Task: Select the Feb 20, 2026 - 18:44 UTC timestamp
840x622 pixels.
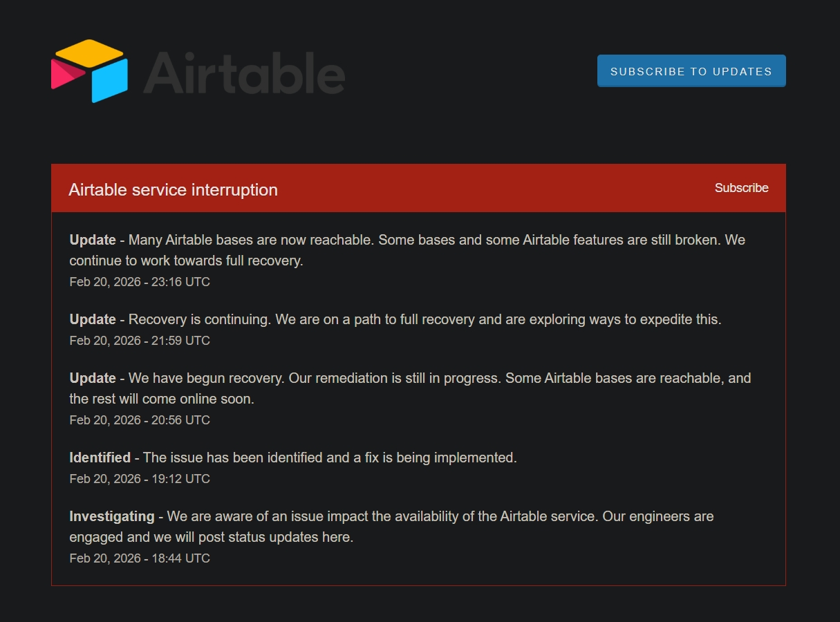Action: 140,558
